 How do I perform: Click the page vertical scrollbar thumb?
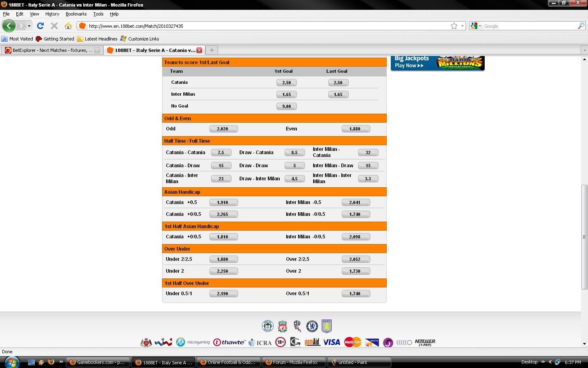click(584, 237)
